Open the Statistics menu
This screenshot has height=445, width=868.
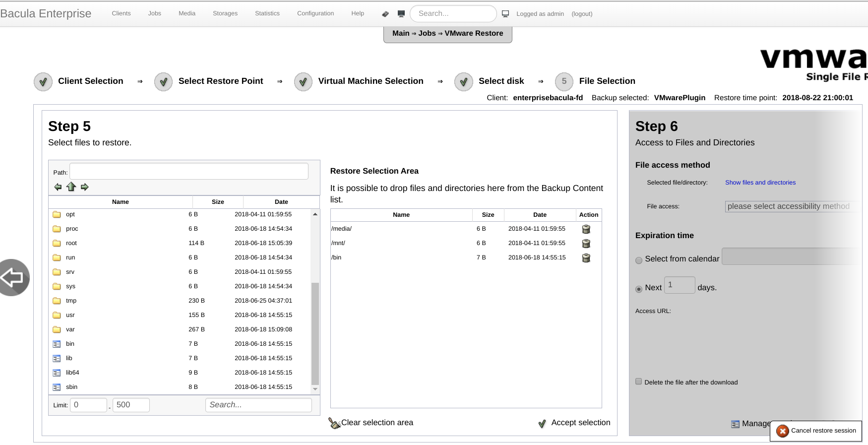[x=267, y=13]
